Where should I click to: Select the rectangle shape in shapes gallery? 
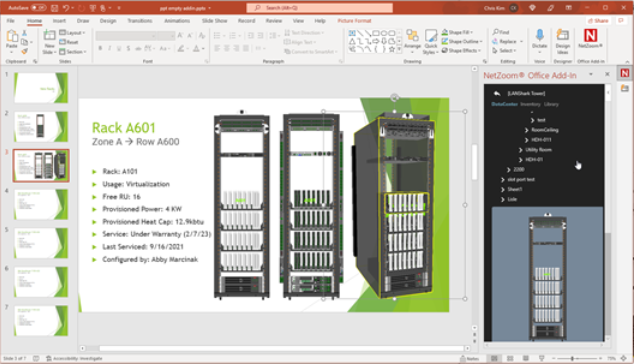click(376, 33)
